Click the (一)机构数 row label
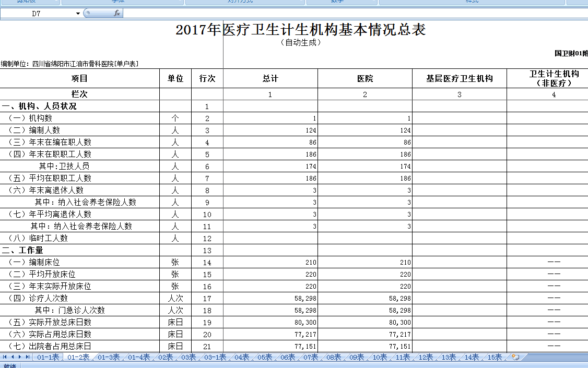588x368 pixels. click(30, 118)
